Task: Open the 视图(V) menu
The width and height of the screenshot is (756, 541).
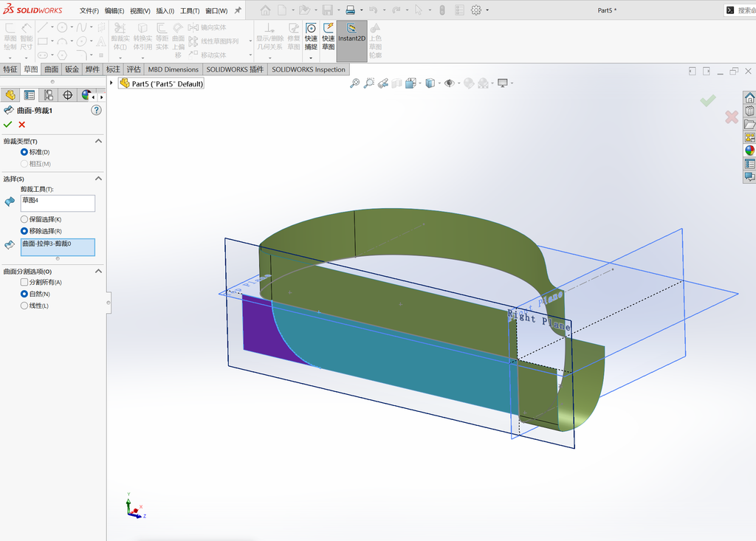Action: [x=140, y=10]
